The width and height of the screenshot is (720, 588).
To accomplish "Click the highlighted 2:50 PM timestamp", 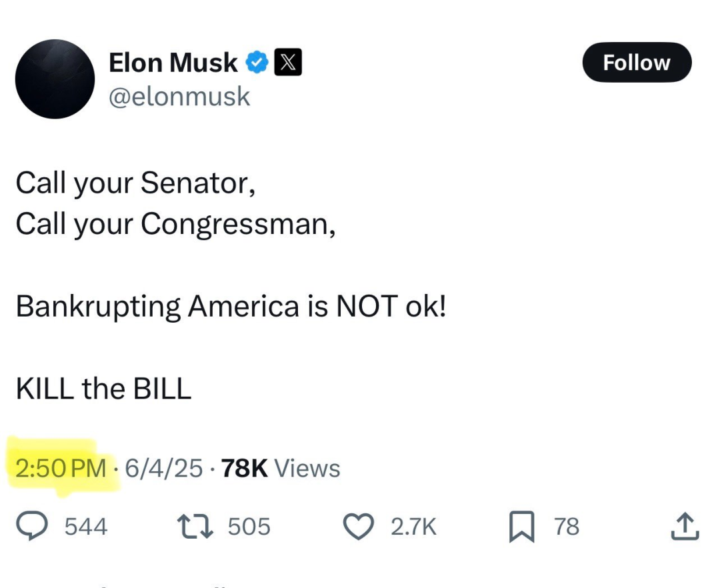I will [x=61, y=469].
